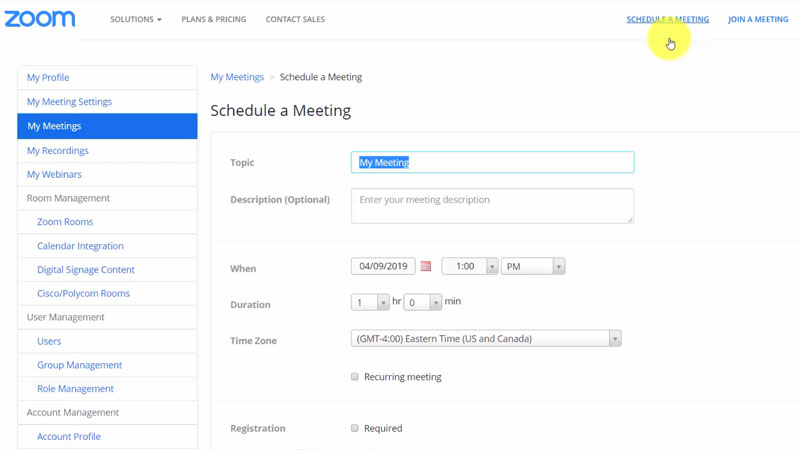Click the Join a Meeting link
Image resolution: width=800 pixels, height=450 pixels.
(x=758, y=19)
